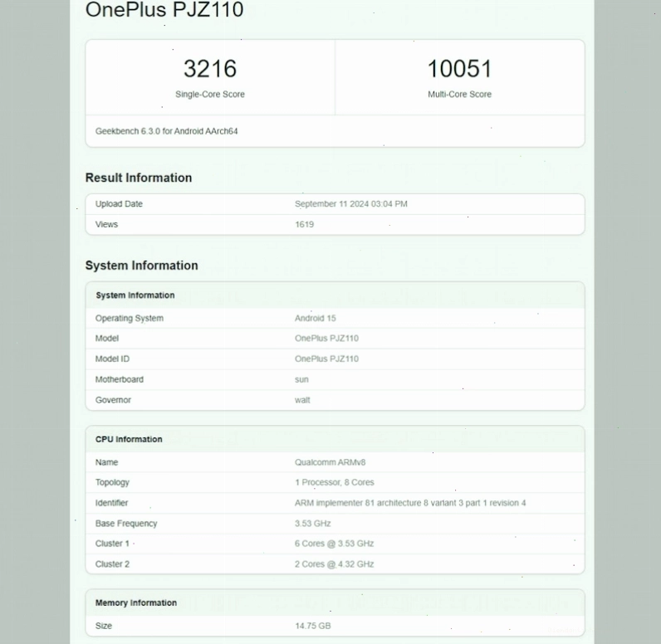The height and width of the screenshot is (644, 661).
Task: Click Geekbench 6.3.0 for Android AArch64 text
Action: click(x=167, y=131)
